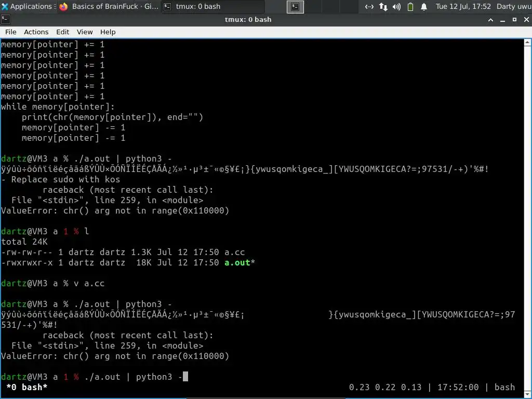Viewport: 532px width, 399px height.
Task: Open the notifications bell icon
Action: pyautogui.click(x=424, y=6)
